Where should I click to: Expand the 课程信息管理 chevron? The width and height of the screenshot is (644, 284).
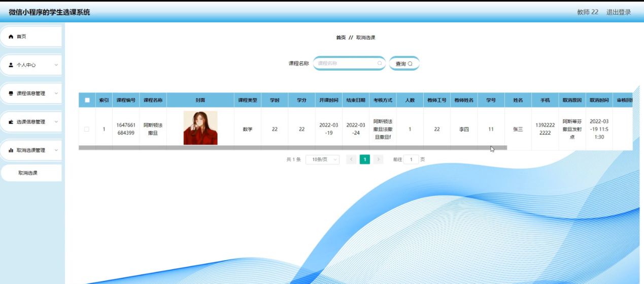point(56,93)
